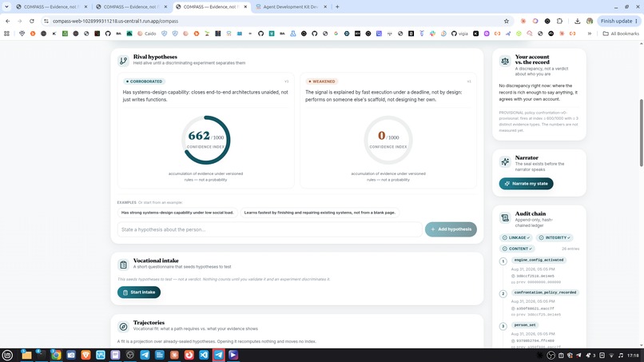Click the Narrator sparkle icon
The height and width of the screenshot is (362, 644).
[x=505, y=161]
